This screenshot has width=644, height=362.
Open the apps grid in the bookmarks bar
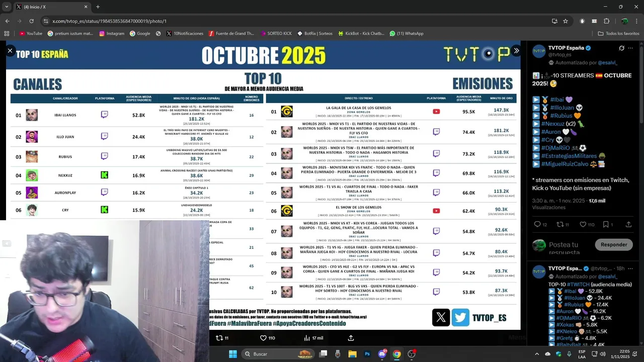[7, 34]
